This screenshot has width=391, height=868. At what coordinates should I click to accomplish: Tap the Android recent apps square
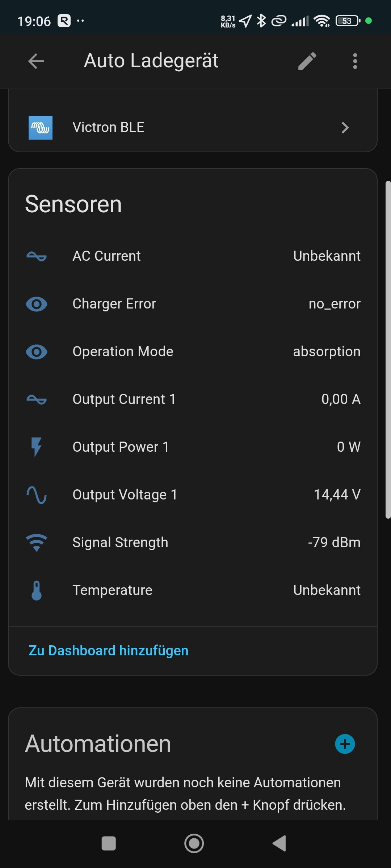click(109, 843)
